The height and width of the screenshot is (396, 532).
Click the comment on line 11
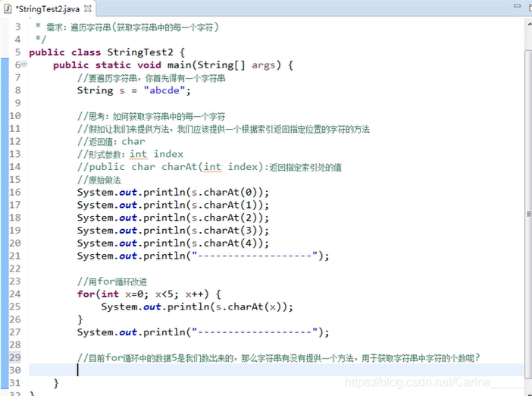coord(224,129)
